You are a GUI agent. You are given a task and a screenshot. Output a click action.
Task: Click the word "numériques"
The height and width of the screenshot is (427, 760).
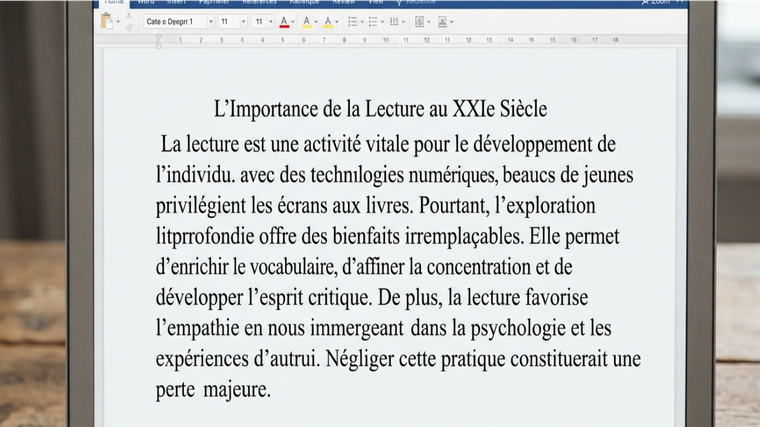tap(453, 175)
